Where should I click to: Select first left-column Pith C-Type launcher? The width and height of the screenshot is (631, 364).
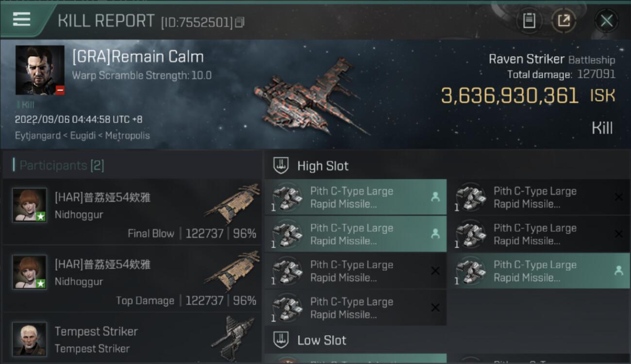(x=355, y=198)
